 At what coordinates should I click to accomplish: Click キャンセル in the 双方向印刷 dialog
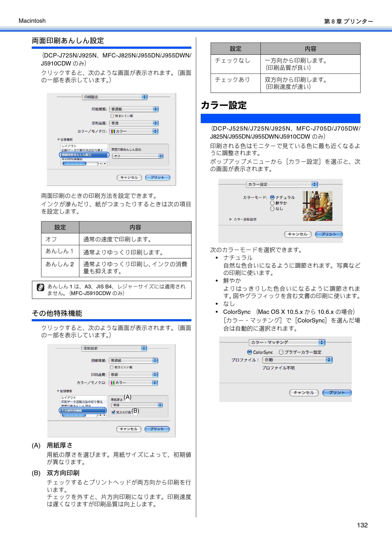[129, 429]
